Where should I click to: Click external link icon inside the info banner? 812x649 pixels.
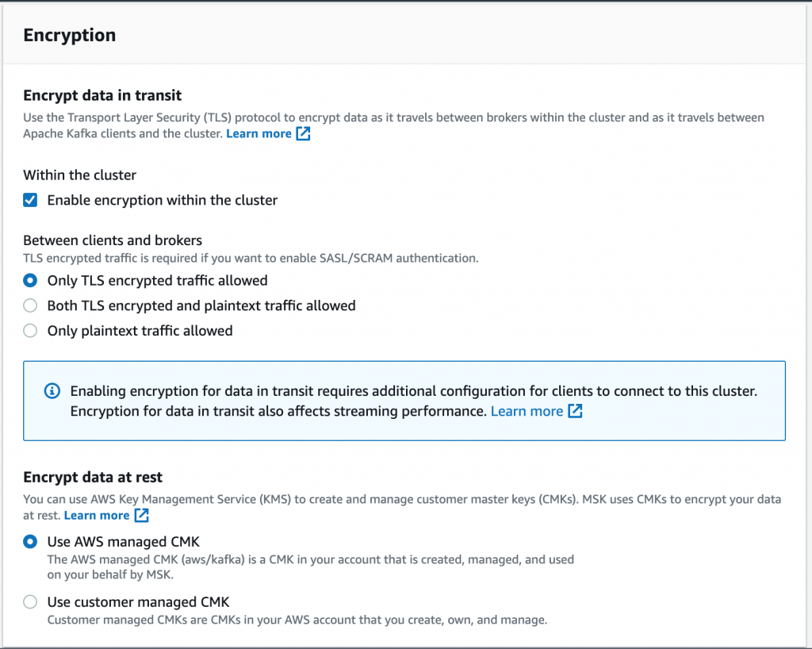coord(576,411)
